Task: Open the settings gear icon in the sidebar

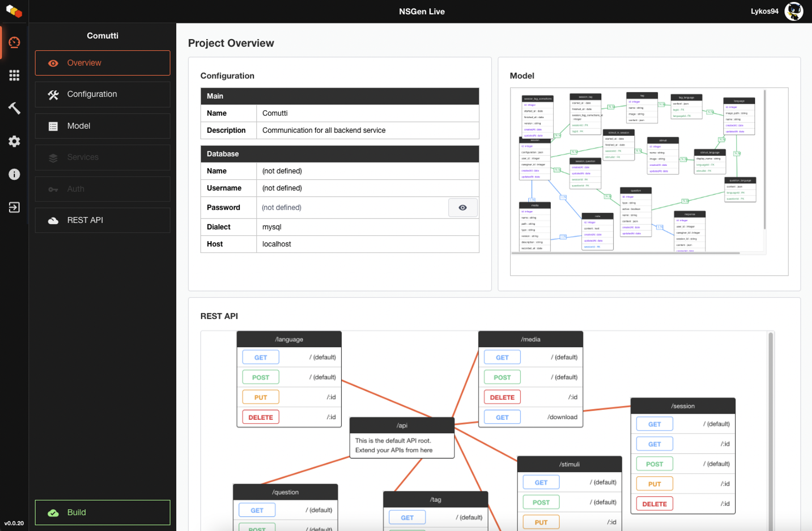Action: coord(14,141)
